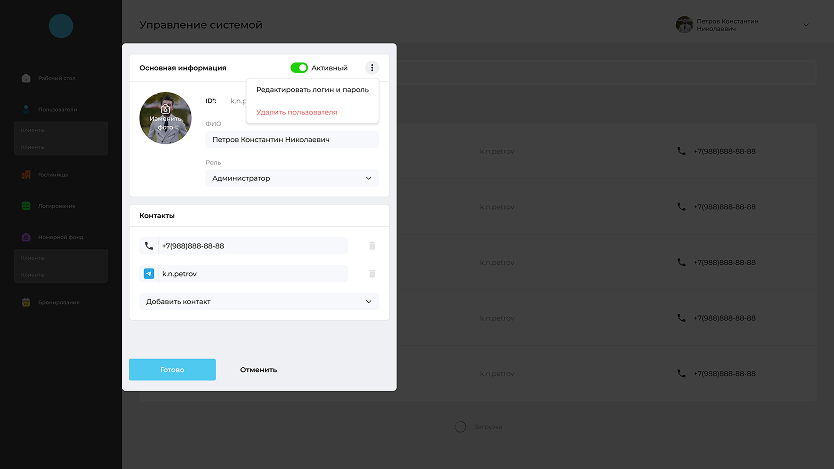The image size is (834, 469).
Task: Click the camera icon on the profile photo
Action: coord(165,109)
